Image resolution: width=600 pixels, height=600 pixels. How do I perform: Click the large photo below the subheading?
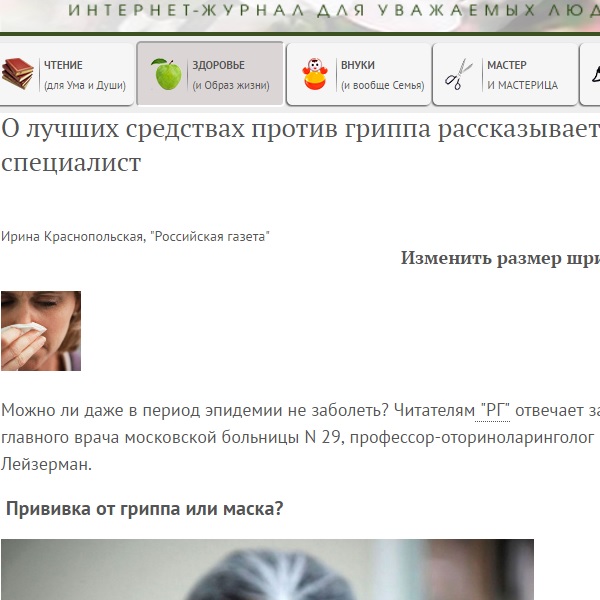click(267, 569)
